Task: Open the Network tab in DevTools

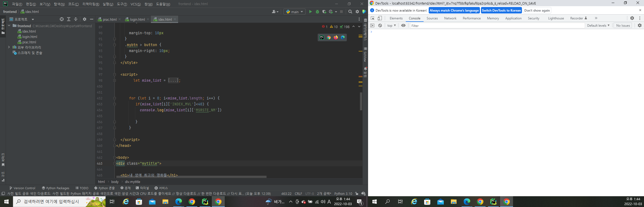Action: click(x=450, y=18)
